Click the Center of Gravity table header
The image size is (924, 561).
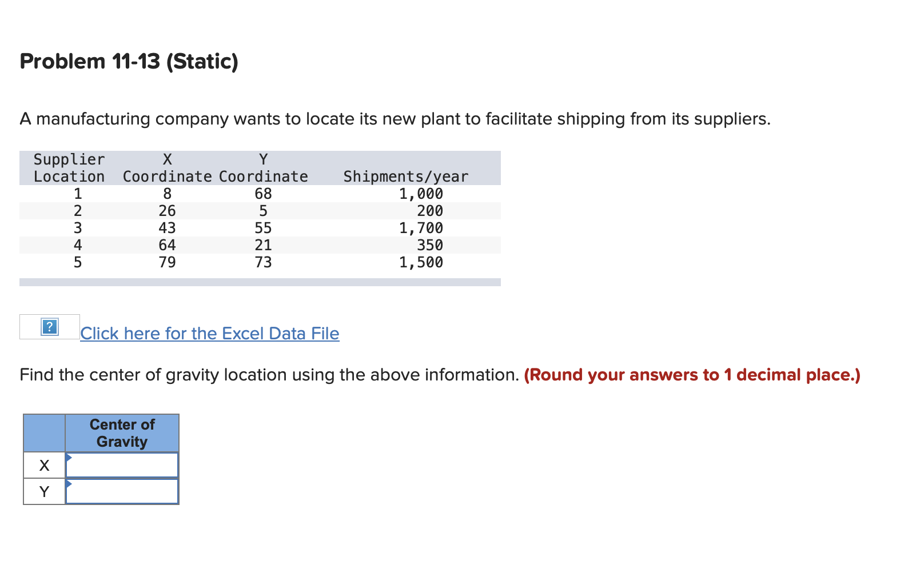(122, 433)
